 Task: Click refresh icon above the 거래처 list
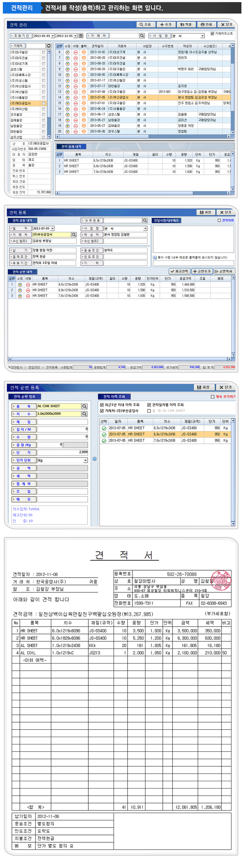[x=49, y=46]
